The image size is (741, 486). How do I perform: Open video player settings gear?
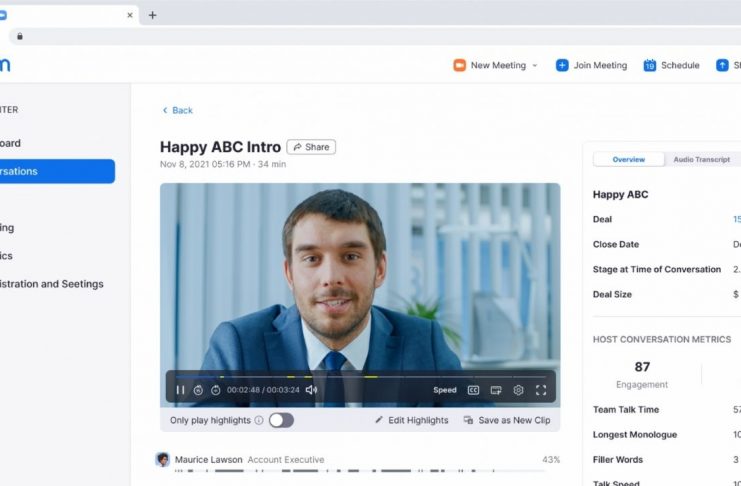click(x=518, y=390)
